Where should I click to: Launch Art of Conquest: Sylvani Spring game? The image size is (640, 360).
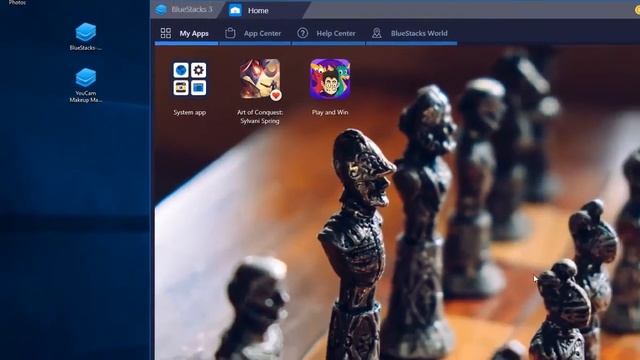pos(260,79)
